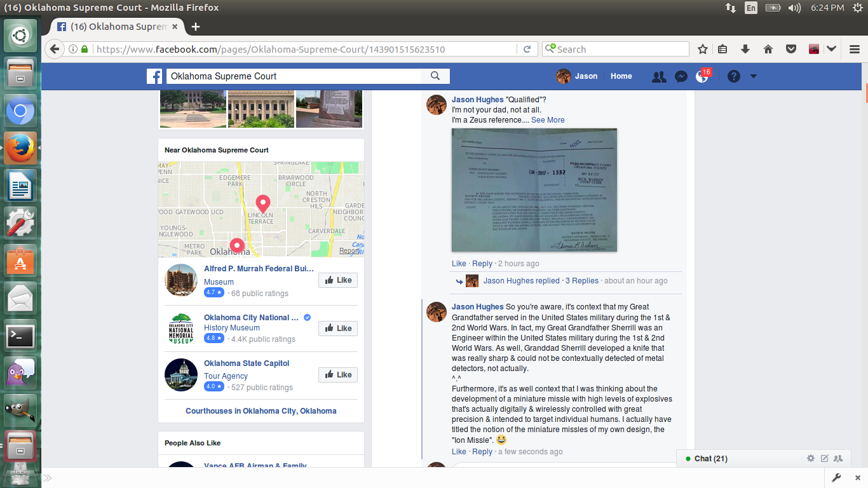Like Oklahoma State Capitol page
The image size is (868, 488).
(338, 374)
